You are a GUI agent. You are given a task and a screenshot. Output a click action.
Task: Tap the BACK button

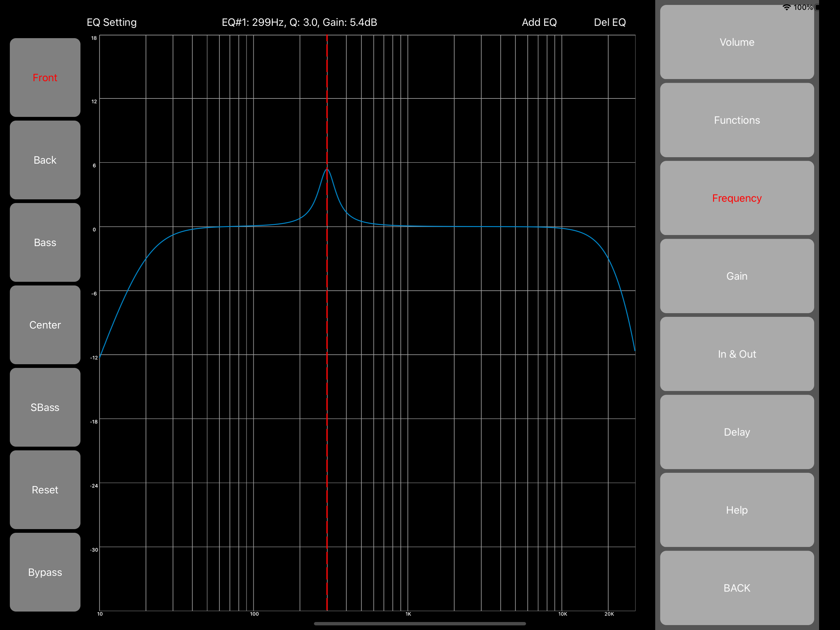point(737,588)
